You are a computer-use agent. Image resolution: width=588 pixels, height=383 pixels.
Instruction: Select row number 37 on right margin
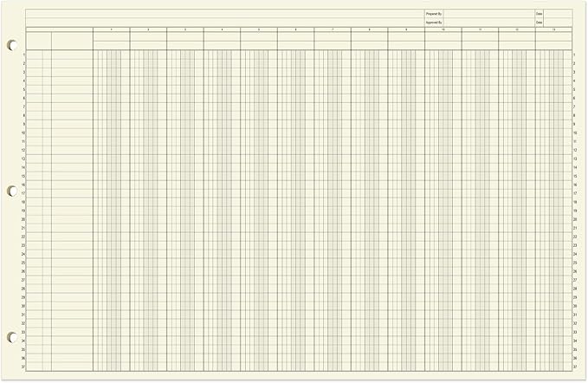click(x=574, y=367)
